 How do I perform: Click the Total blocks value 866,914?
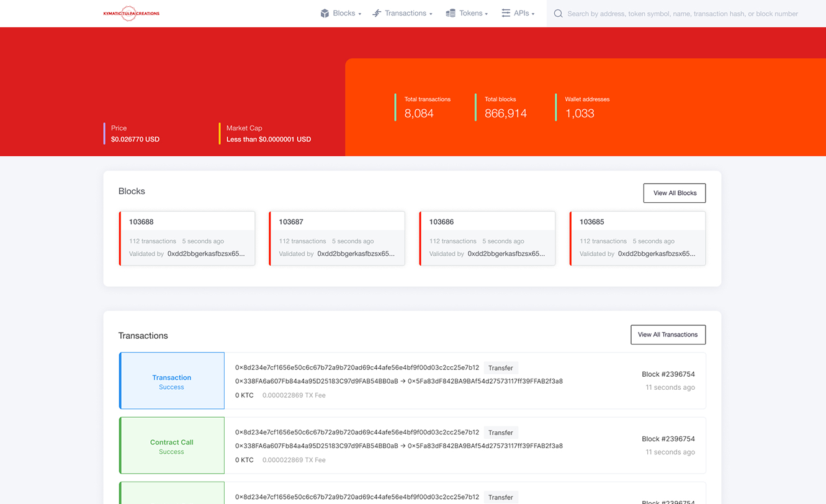[506, 114]
